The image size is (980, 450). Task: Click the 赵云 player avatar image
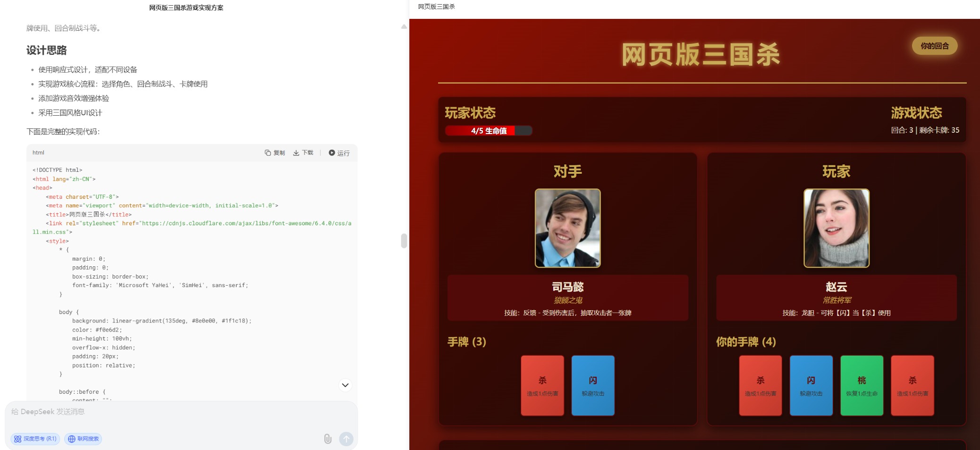[x=836, y=228]
